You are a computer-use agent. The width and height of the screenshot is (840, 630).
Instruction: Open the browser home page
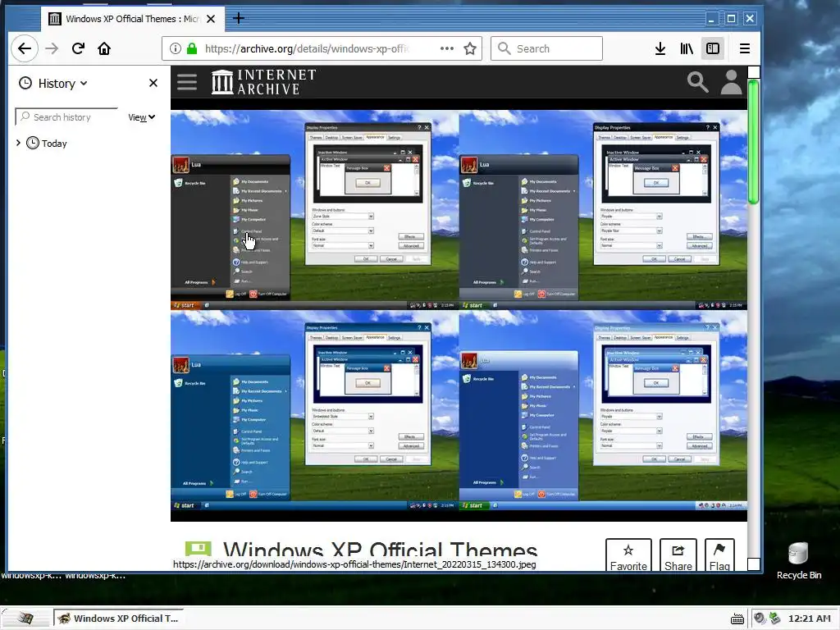coord(104,48)
